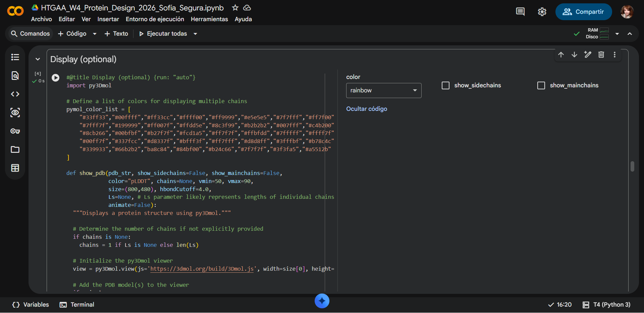Star the notebook title

click(235, 7)
